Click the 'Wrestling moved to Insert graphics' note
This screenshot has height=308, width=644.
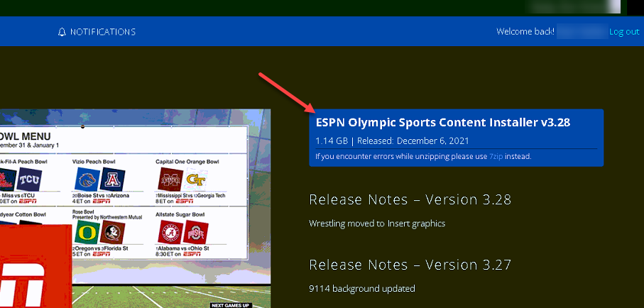coord(377,224)
